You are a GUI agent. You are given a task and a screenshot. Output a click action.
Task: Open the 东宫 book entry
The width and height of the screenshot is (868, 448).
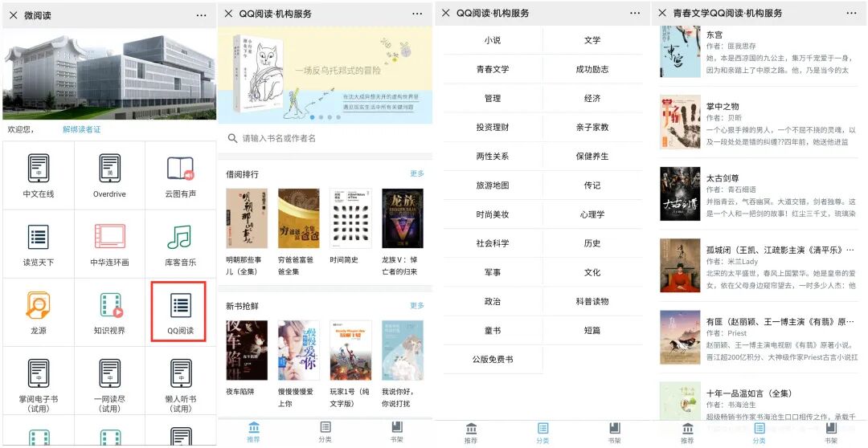click(x=759, y=52)
